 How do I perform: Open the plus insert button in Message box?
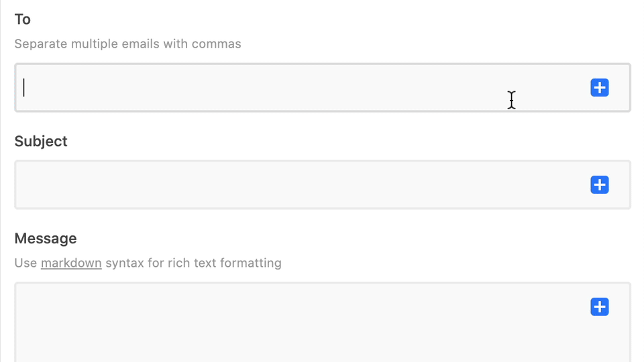pyautogui.click(x=600, y=307)
